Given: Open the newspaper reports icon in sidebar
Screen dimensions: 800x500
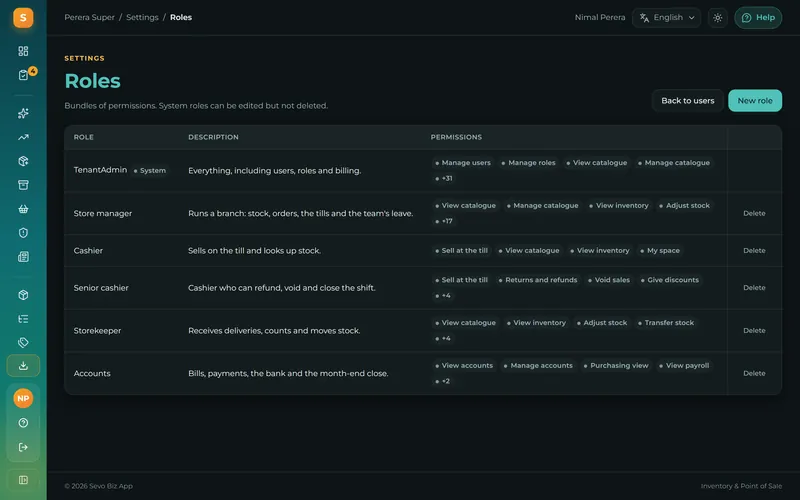Looking at the screenshot, I should (23, 257).
